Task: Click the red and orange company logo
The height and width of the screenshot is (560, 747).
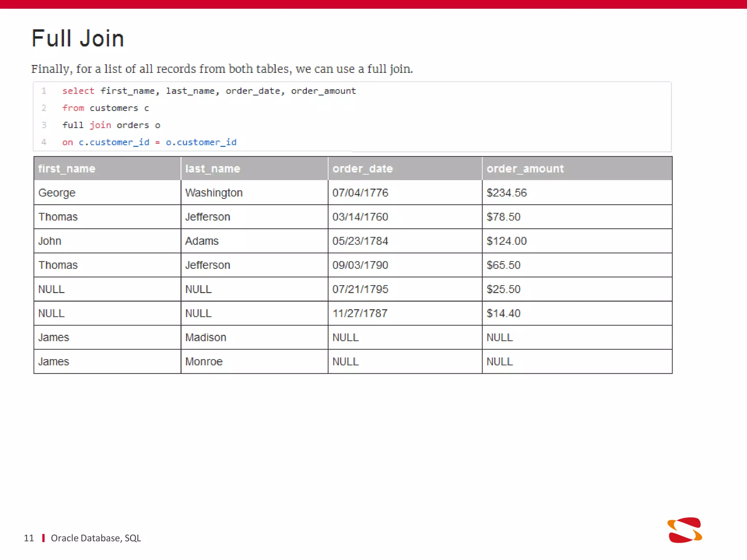Action: click(685, 530)
